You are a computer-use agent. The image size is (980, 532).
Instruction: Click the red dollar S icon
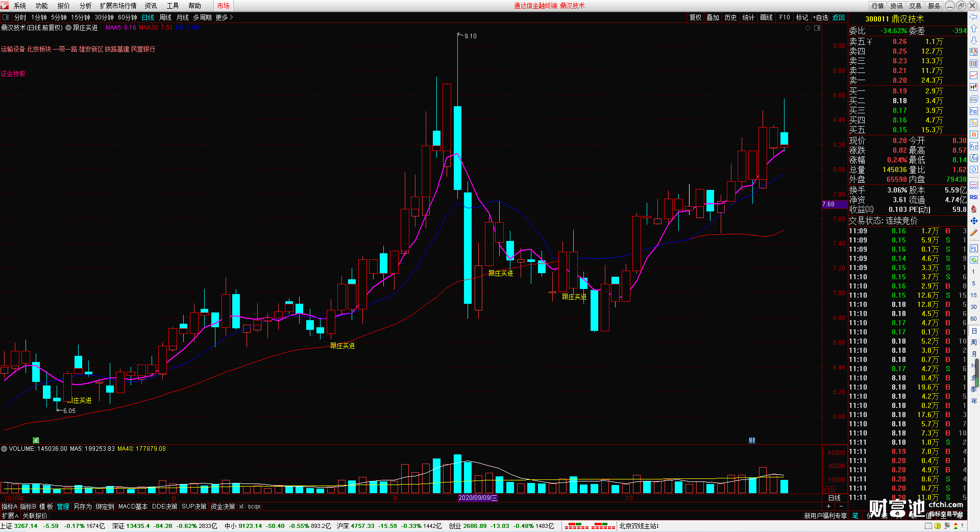[973, 209]
